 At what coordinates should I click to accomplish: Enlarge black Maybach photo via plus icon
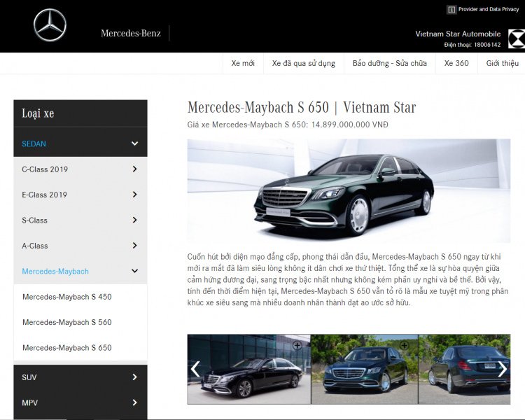click(x=297, y=345)
